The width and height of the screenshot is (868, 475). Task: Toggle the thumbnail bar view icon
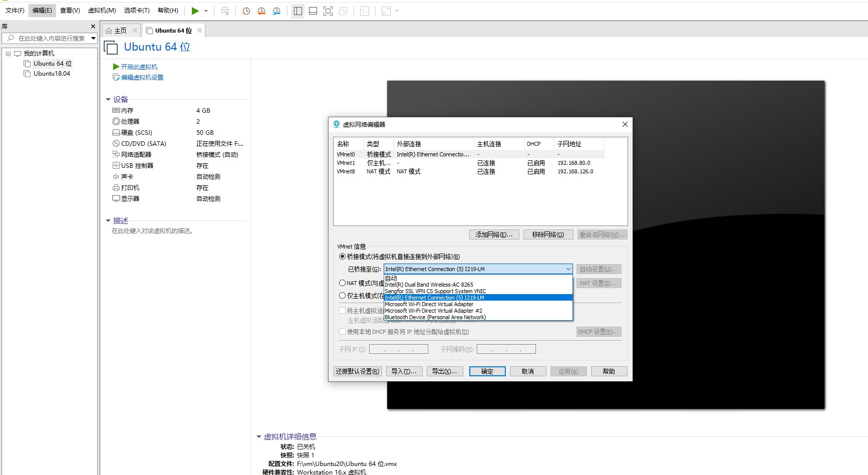coord(313,11)
